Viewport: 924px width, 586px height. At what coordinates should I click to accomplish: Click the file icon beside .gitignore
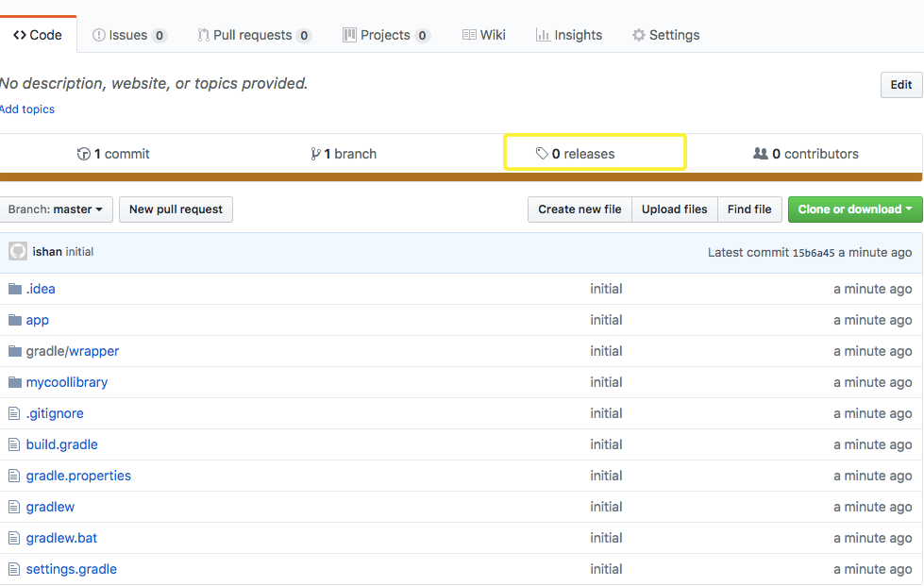click(13, 412)
